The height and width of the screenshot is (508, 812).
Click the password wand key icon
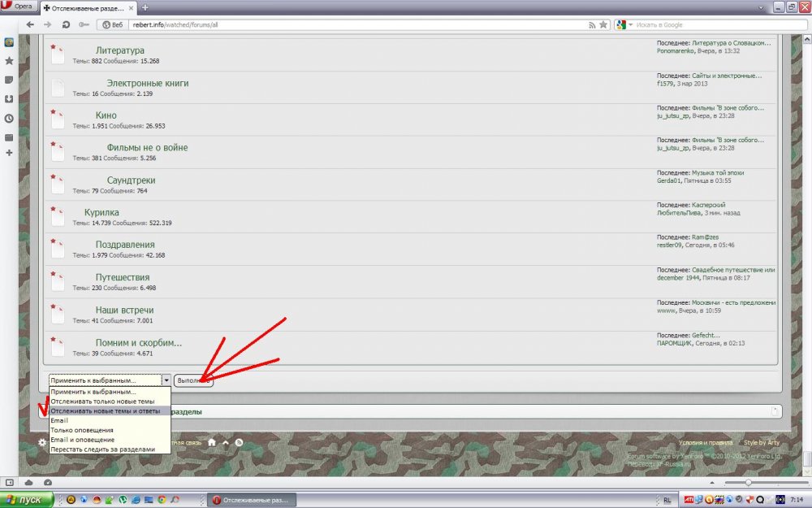84,24
